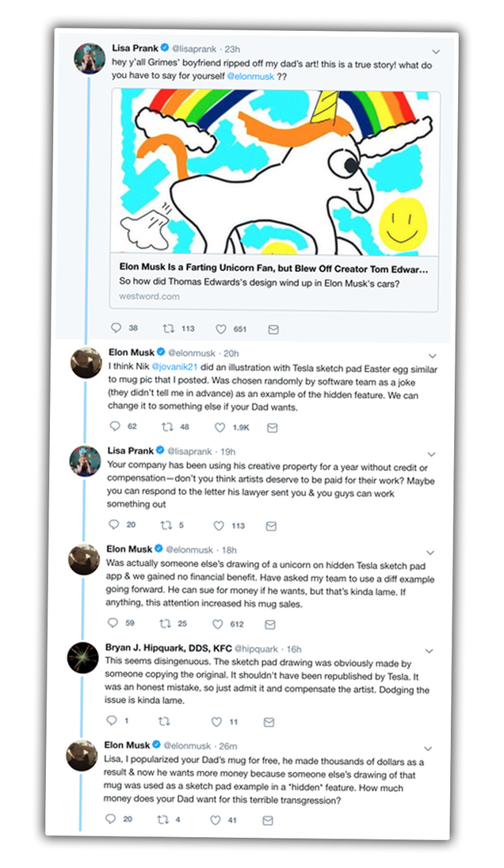
Task: Open dropdown chevron on Lisa Prank's first tweet
Action: coord(436,52)
